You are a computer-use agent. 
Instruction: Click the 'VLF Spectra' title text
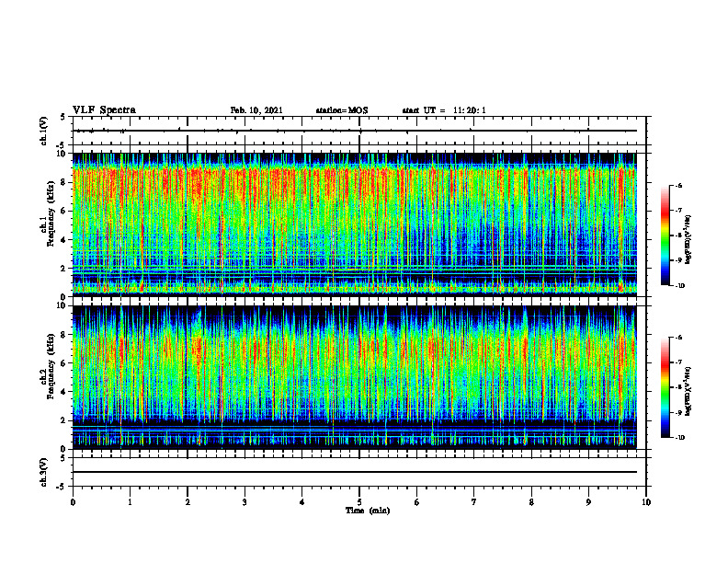coord(104,110)
